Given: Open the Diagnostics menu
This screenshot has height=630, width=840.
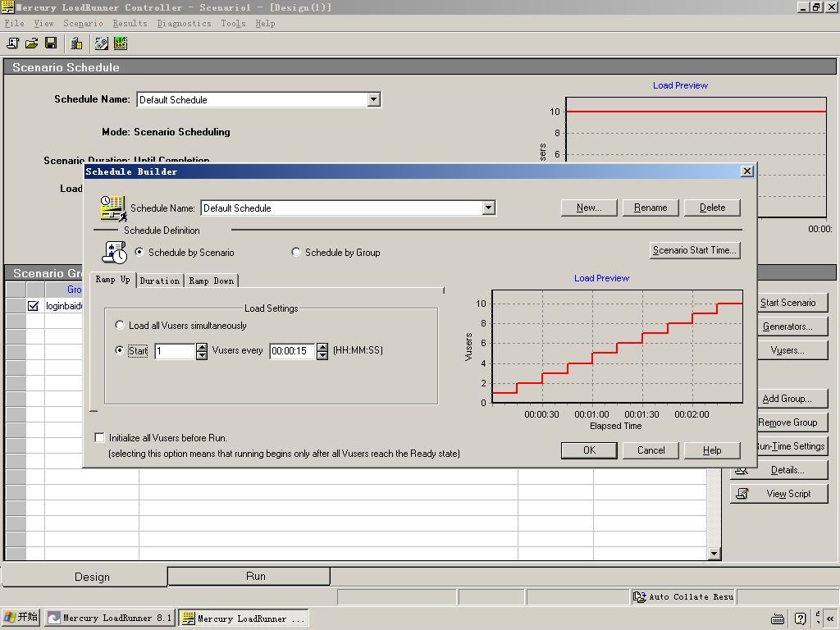Looking at the screenshot, I should 184,23.
